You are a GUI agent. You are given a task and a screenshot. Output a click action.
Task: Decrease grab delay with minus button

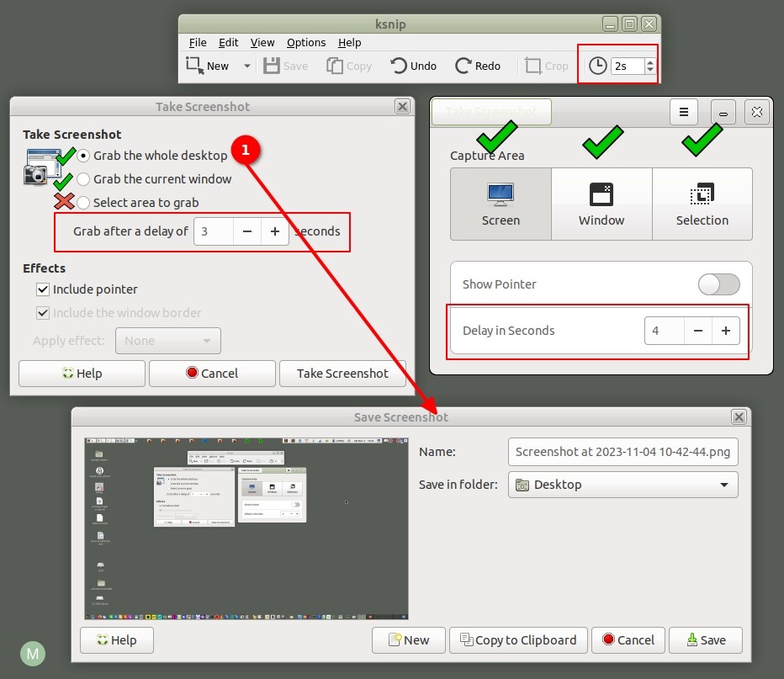pyautogui.click(x=247, y=231)
